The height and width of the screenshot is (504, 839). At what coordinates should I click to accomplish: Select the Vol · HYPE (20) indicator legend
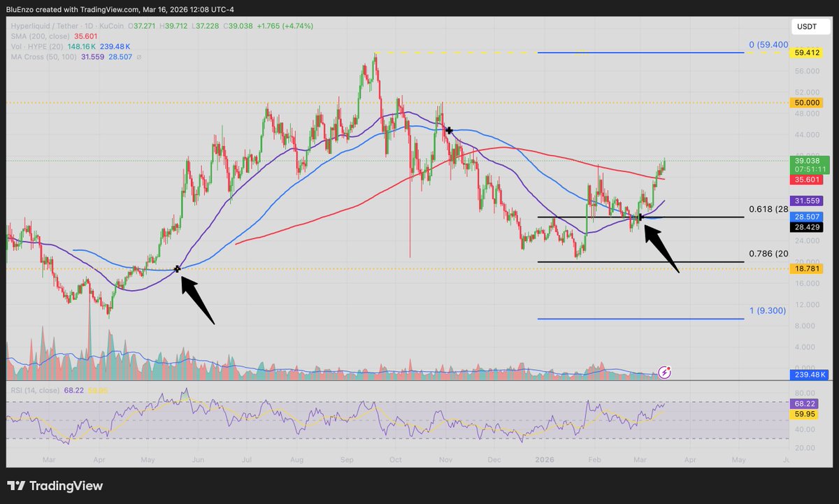(38, 45)
